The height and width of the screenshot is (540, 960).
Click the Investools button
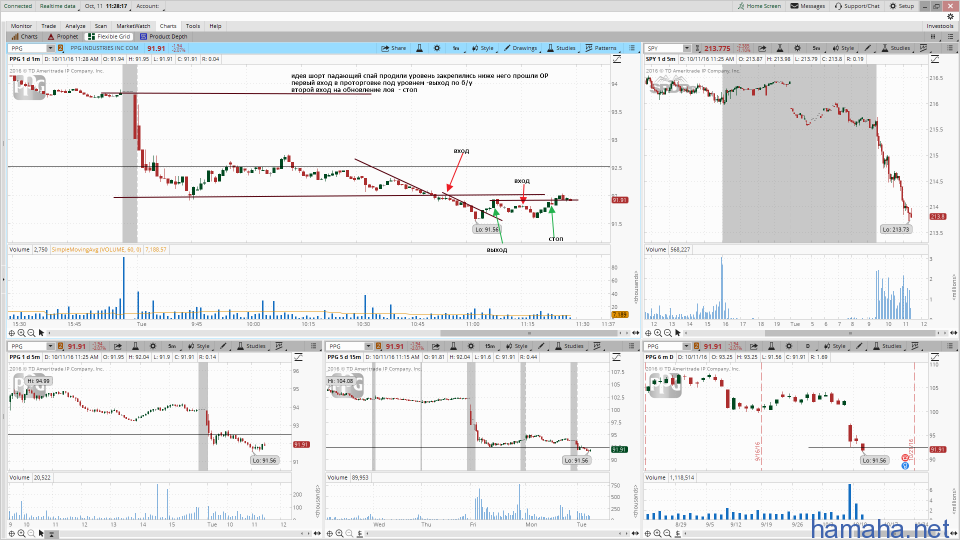(940, 26)
